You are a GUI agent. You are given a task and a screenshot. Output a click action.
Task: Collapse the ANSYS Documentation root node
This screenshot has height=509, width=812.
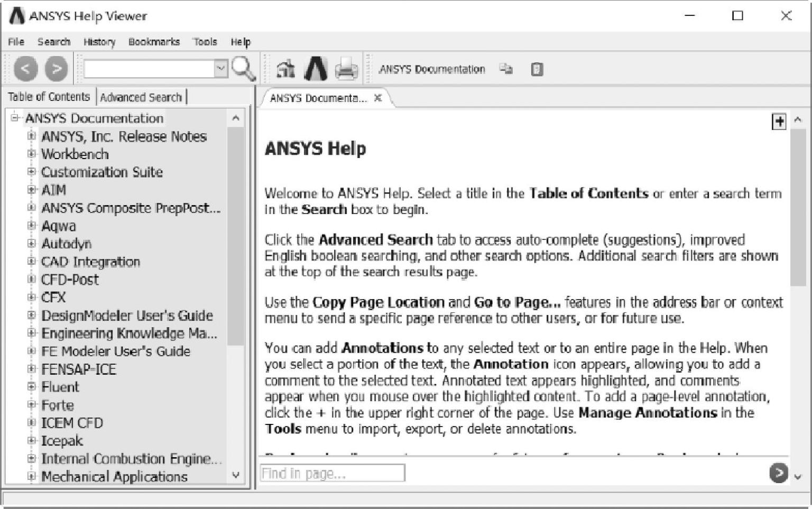(15, 118)
